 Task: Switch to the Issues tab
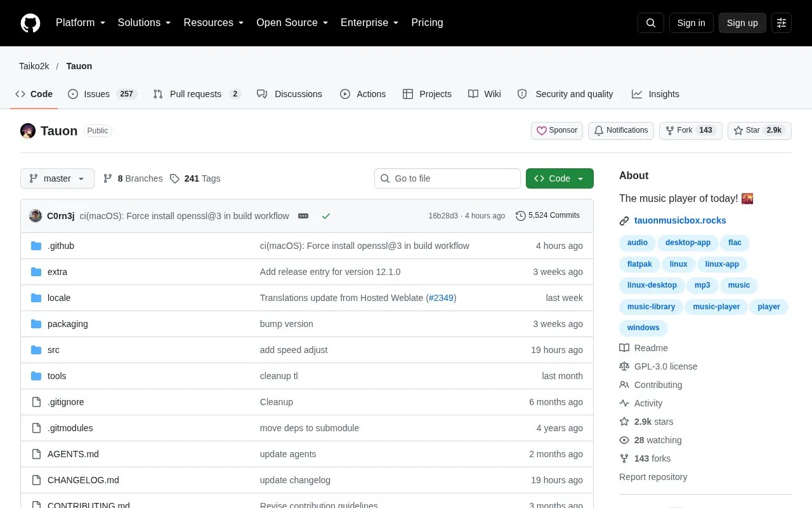(x=102, y=94)
